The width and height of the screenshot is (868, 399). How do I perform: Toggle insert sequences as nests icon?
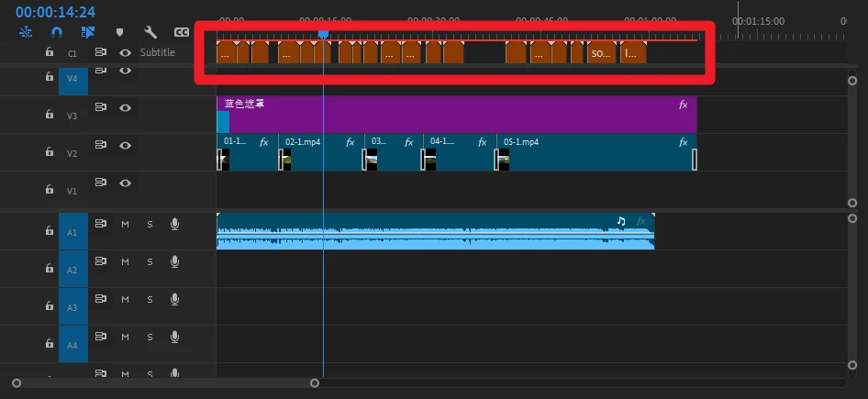[26, 33]
